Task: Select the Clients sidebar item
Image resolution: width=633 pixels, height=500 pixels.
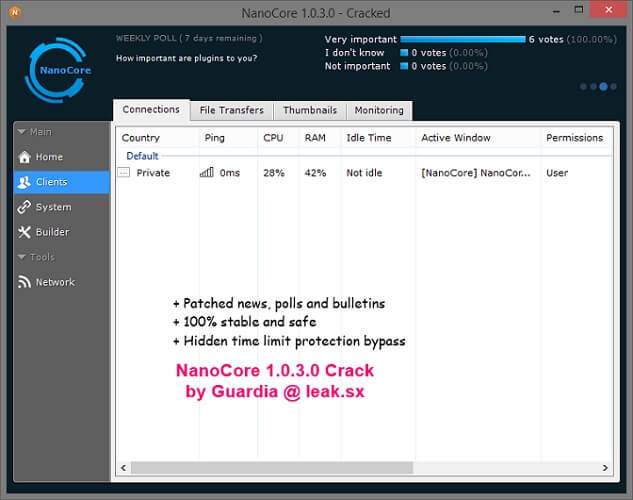Action: [x=61, y=182]
